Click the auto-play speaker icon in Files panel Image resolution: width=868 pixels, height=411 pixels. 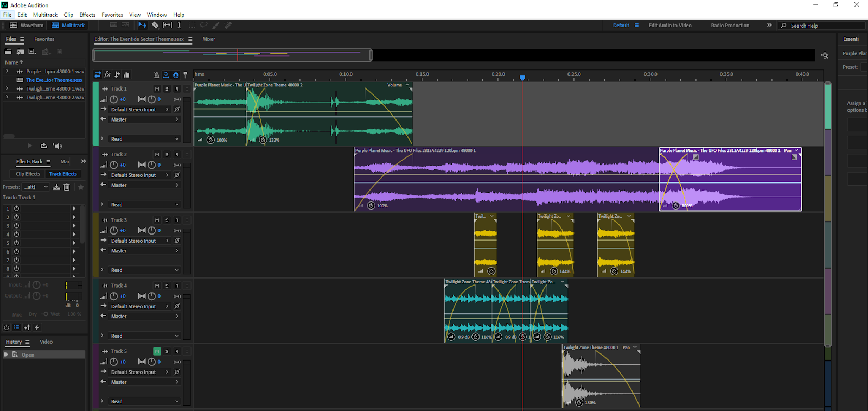click(58, 146)
